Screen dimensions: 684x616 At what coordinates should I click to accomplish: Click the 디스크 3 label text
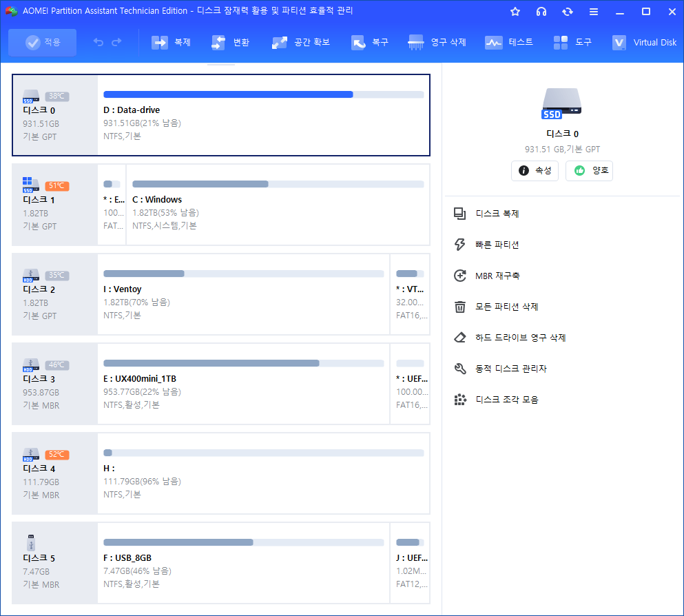tap(39, 379)
